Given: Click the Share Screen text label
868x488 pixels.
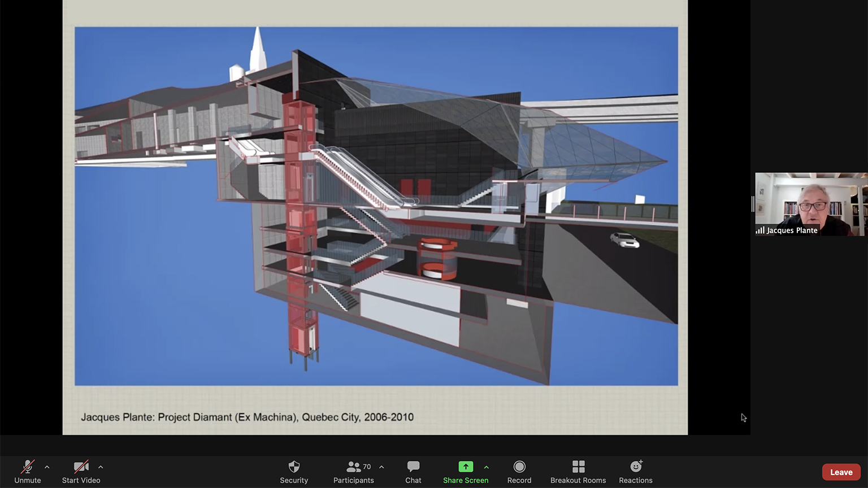Looking at the screenshot, I should pos(465,481).
